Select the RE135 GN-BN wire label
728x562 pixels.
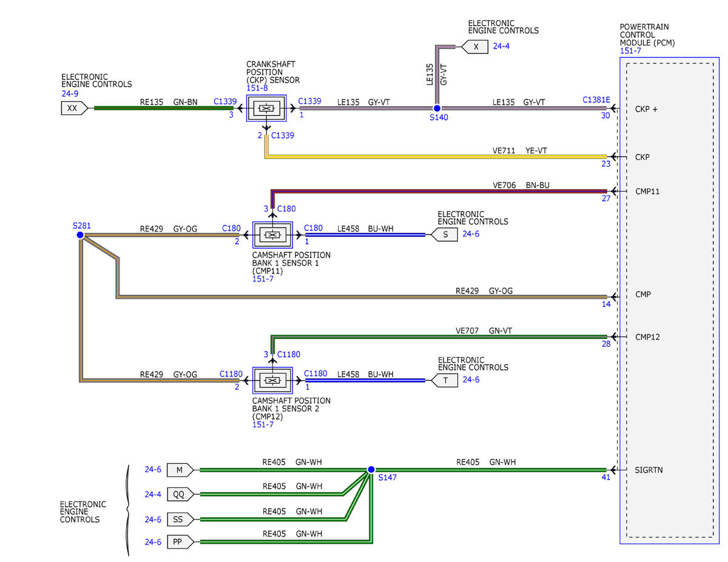(x=169, y=102)
